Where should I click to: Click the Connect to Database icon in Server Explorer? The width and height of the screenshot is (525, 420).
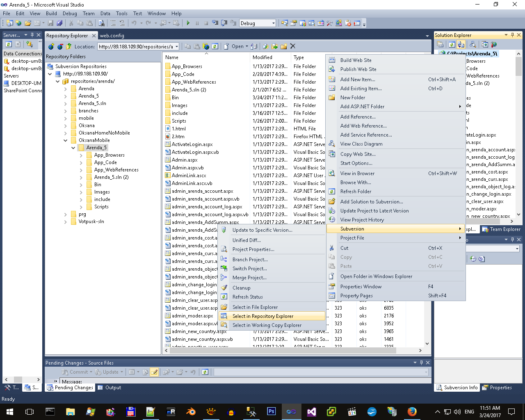click(x=29, y=44)
